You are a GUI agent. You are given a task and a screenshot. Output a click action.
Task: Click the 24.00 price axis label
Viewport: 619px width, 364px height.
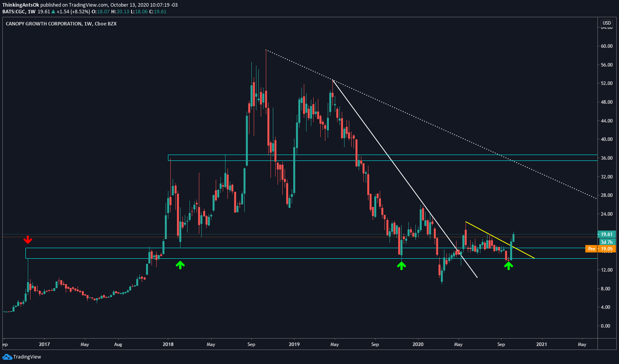tap(607, 214)
